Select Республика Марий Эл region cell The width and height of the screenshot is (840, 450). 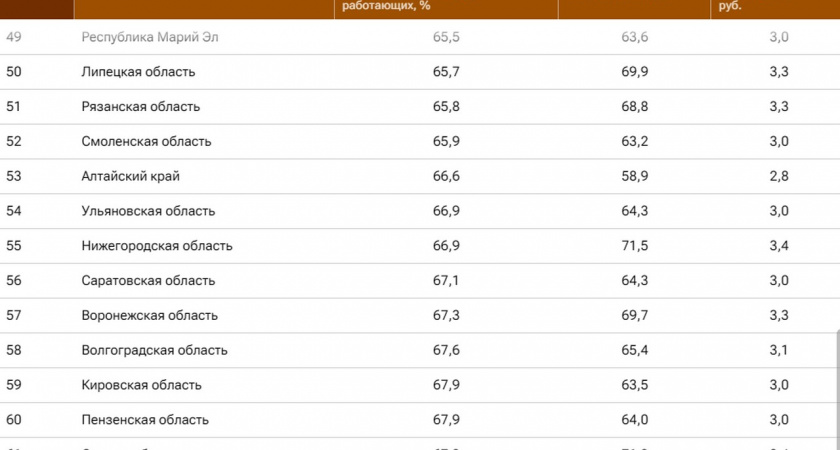149,38
